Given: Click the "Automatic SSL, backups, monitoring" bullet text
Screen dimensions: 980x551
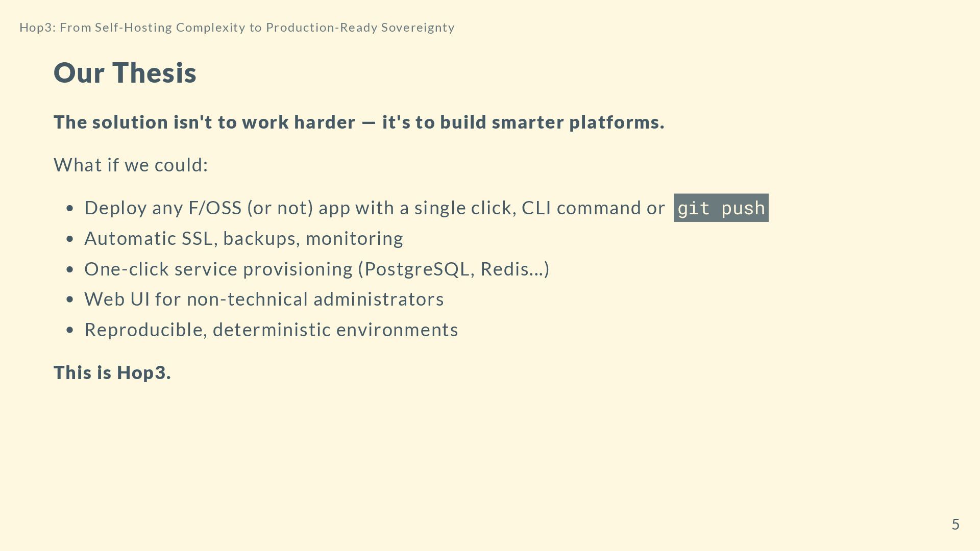Looking at the screenshot, I should [243, 239].
